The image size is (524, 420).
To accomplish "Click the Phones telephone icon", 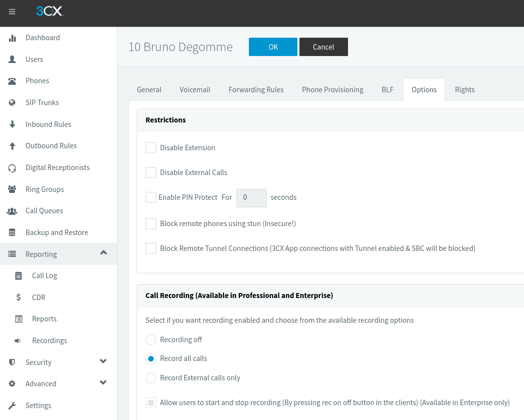I will pyautogui.click(x=12, y=81).
